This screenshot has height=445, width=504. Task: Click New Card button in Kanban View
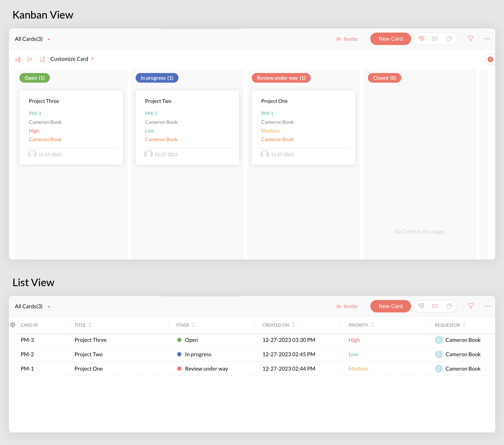click(x=390, y=39)
